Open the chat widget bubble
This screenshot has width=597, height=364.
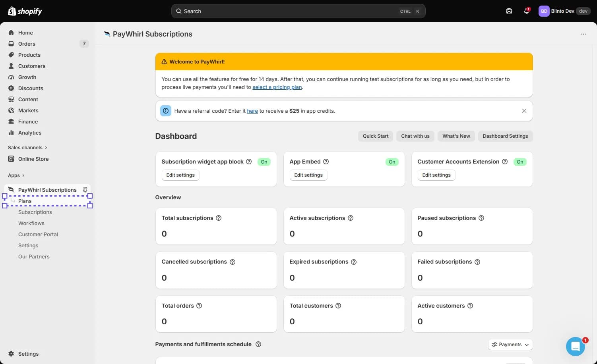point(575,347)
